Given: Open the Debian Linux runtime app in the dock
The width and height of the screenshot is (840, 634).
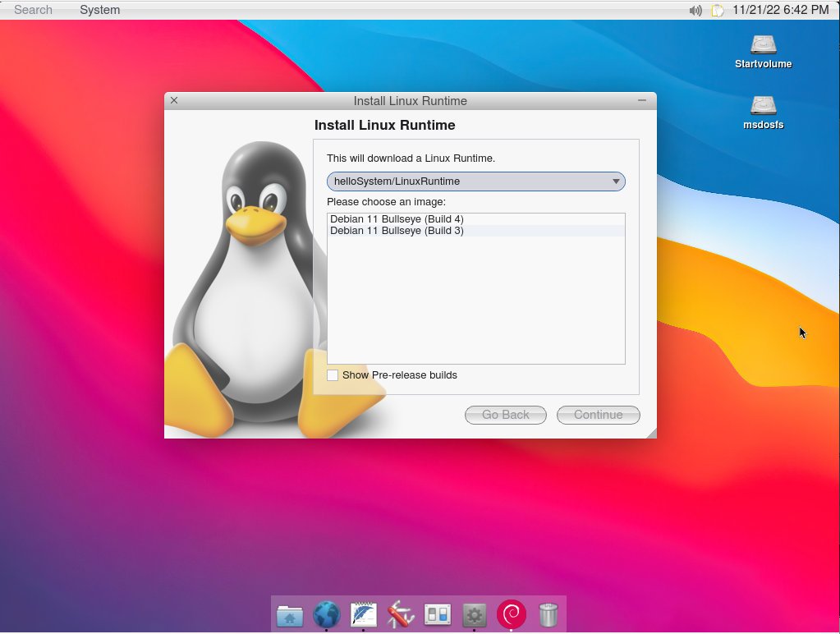Looking at the screenshot, I should pyautogui.click(x=511, y=614).
